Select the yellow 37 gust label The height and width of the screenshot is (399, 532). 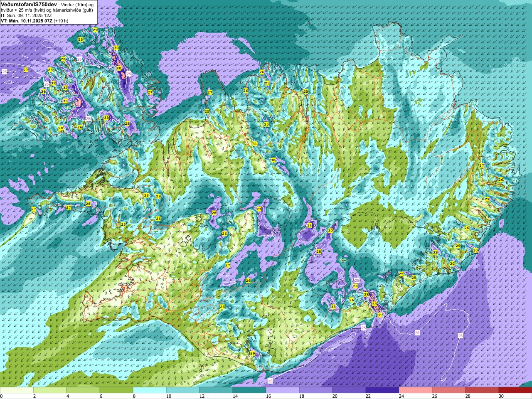pyautogui.click(x=53, y=84)
